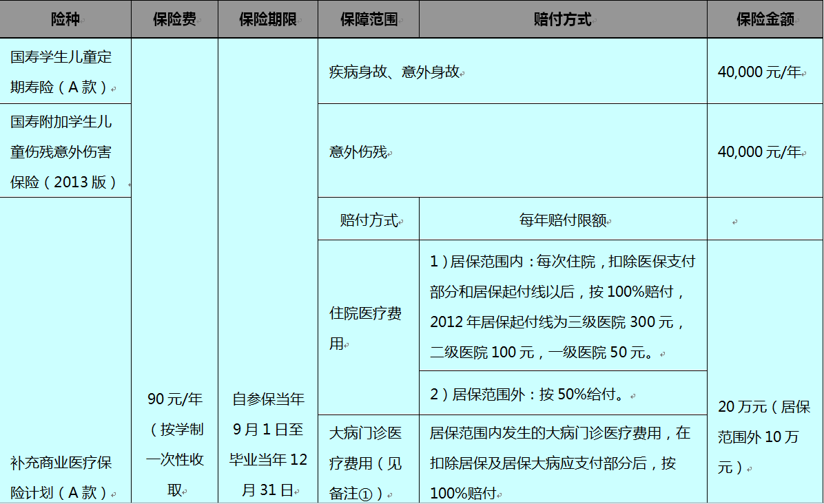Image resolution: width=824 pixels, height=504 pixels.
Task: Click the 赔付方式 sub-header cell beside 每年赔付限额
Action: tap(369, 220)
